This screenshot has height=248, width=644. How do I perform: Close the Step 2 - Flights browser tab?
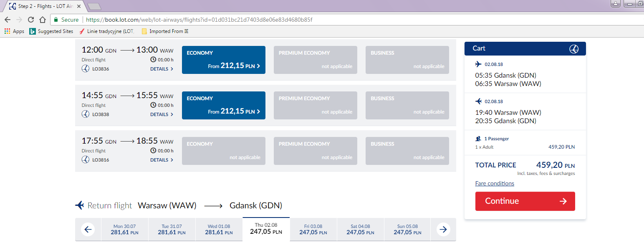79,6
